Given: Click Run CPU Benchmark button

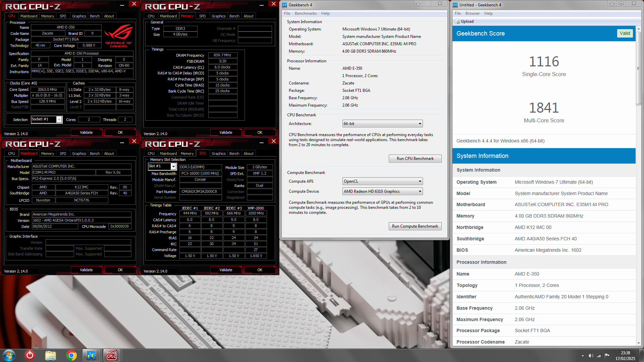Looking at the screenshot, I should 415,159.
